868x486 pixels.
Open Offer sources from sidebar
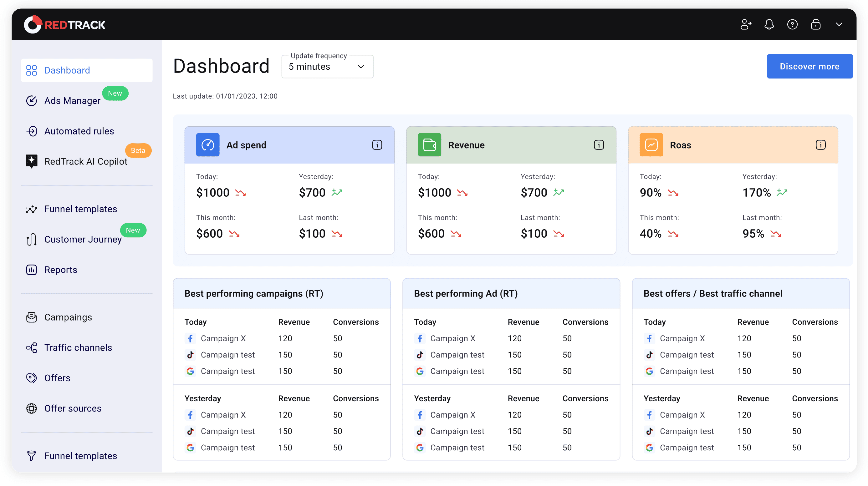pos(73,408)
